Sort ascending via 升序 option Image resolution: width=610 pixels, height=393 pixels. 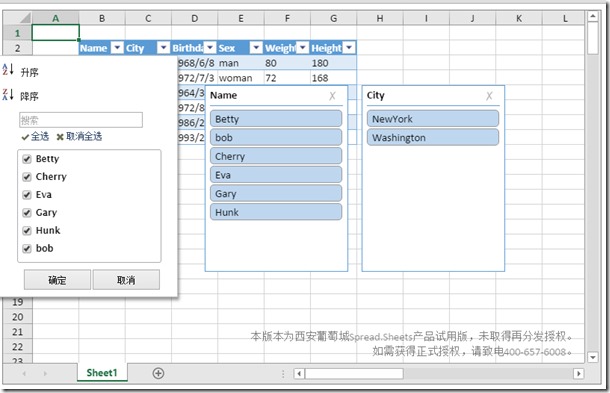point(29,72)
